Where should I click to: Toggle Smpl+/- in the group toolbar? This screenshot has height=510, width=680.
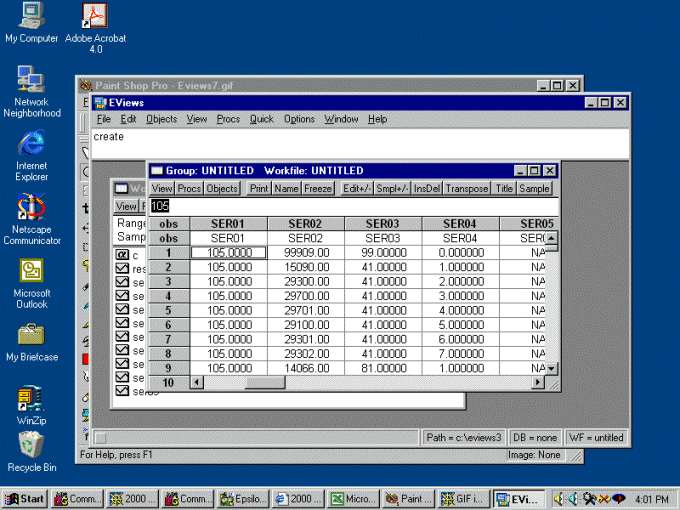(392, 188)
